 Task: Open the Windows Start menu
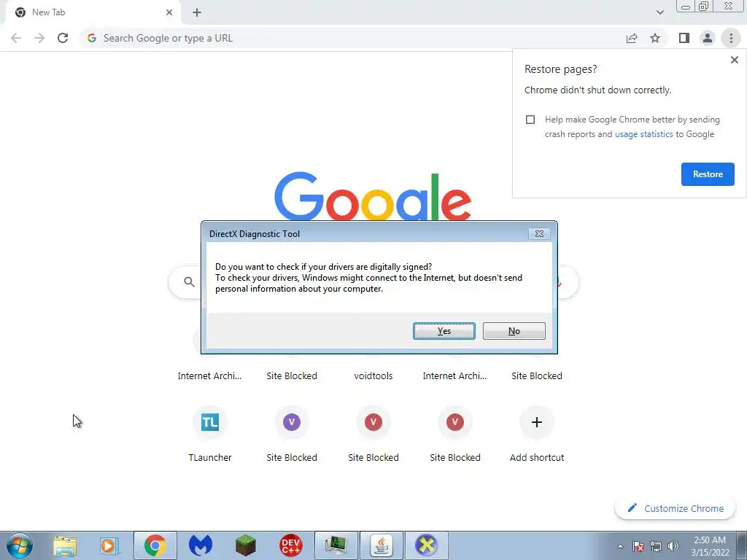(x=19, y=545)
